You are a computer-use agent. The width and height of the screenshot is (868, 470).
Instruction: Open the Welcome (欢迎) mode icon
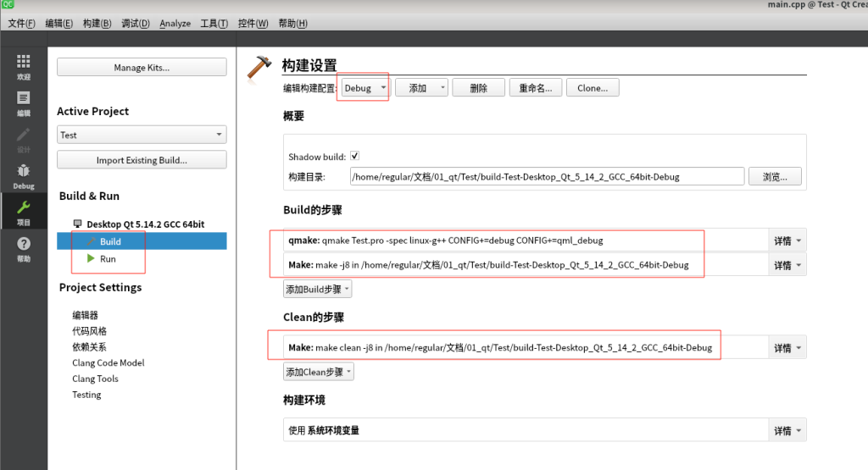pos(23,64)
